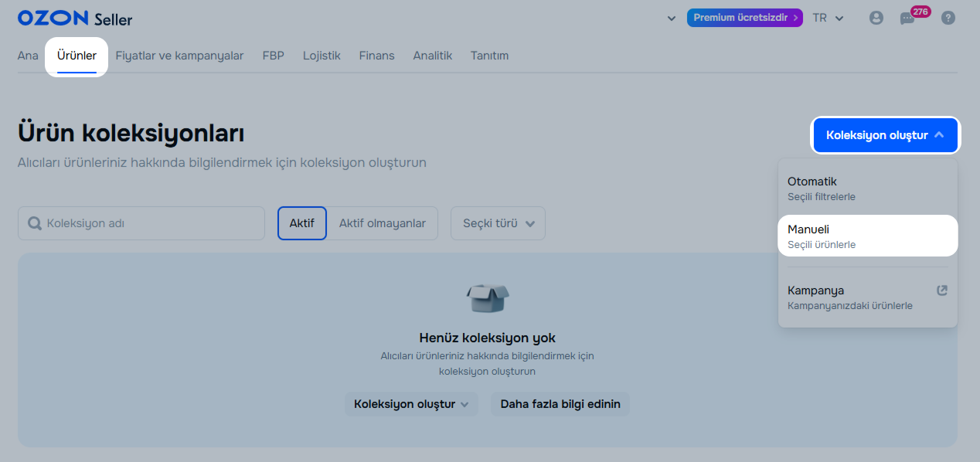Open the Lojistik tab

(x=322, y=56)
